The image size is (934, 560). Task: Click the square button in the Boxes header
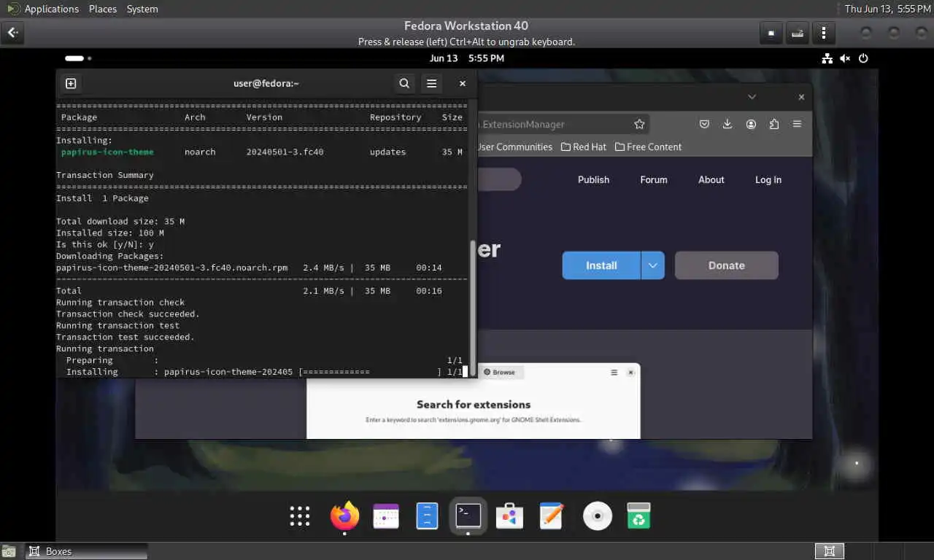click(771, 33)
